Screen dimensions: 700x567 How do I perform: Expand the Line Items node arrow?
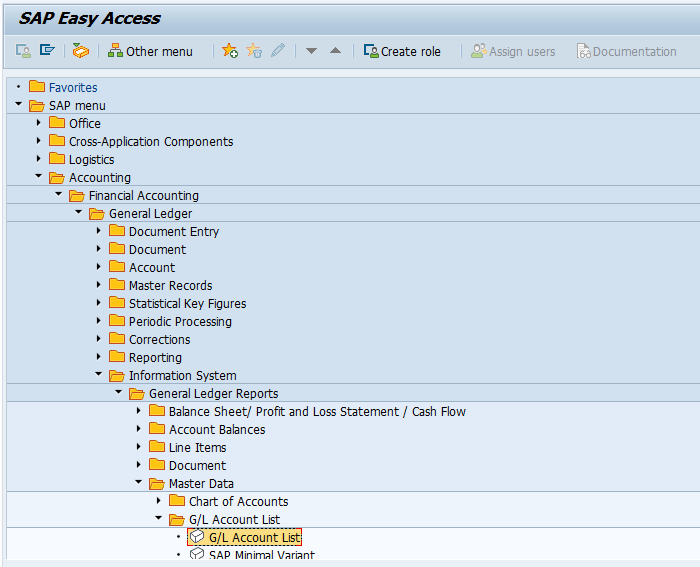pyautogui.click(x=138, y=446)
